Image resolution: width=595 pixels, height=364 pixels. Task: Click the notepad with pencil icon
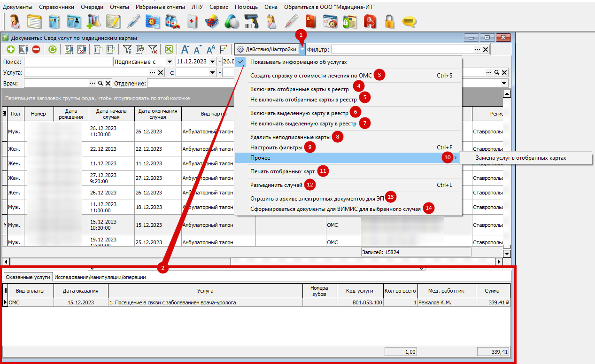tap(114, 22)
